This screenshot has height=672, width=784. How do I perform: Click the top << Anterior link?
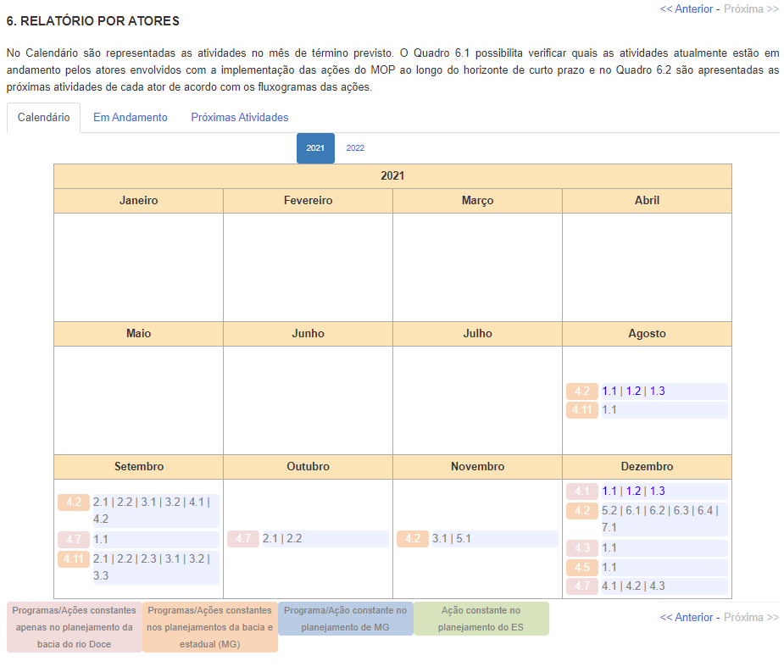pyautogui.click(x=686, y=9)
